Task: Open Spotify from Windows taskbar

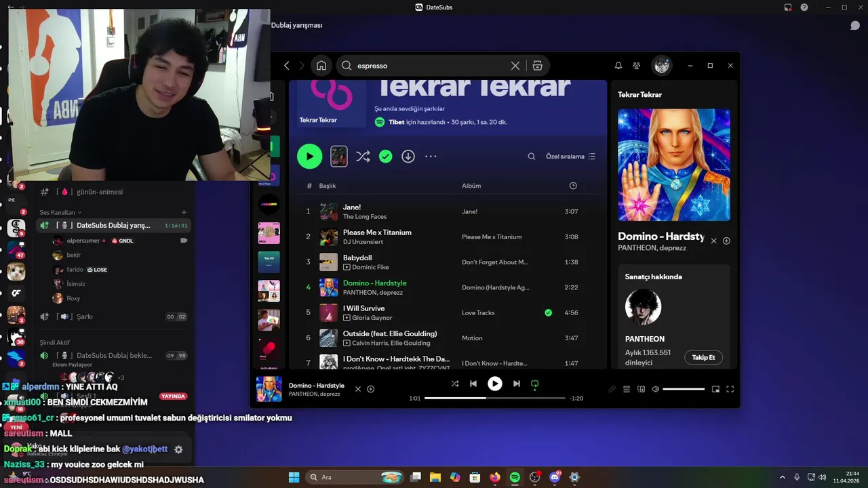Action: (x=515, y=477)
